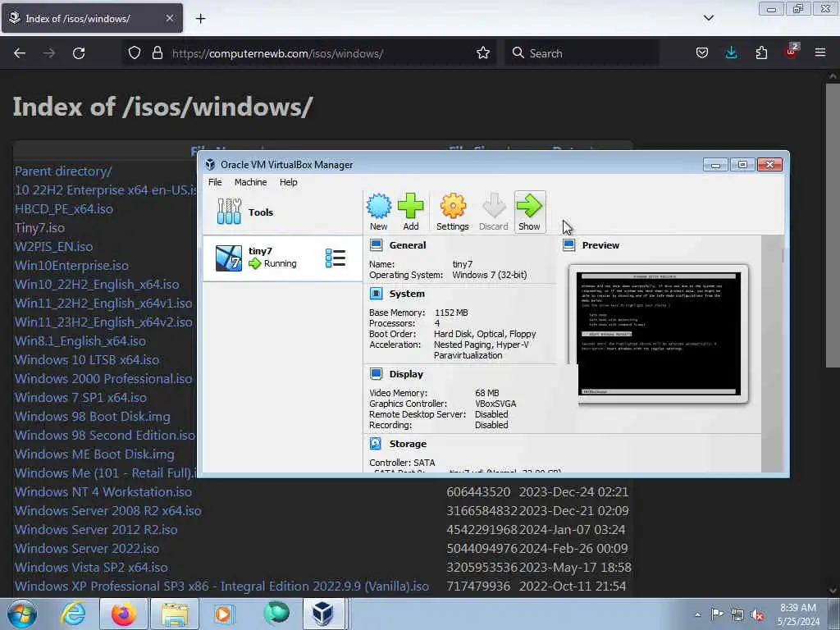Reload the Firefox page
Screen dimensions: 840x630
(79, 53)
